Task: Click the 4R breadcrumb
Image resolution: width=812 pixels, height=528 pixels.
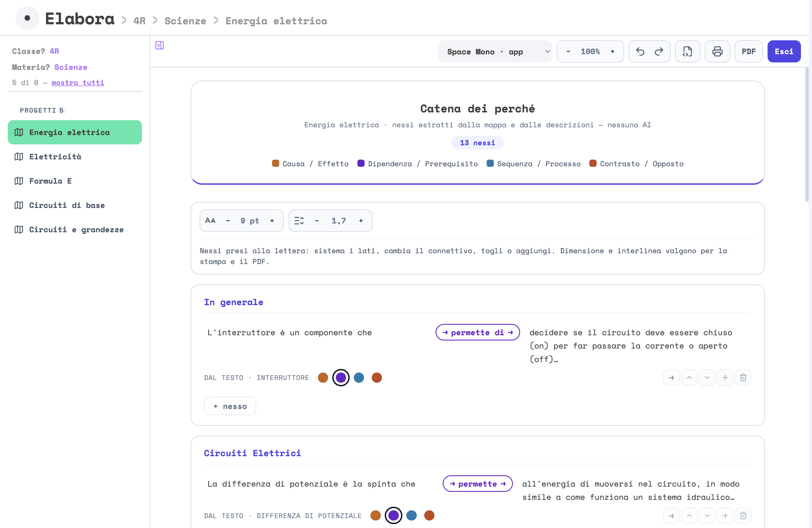Action: coord(139,21)
